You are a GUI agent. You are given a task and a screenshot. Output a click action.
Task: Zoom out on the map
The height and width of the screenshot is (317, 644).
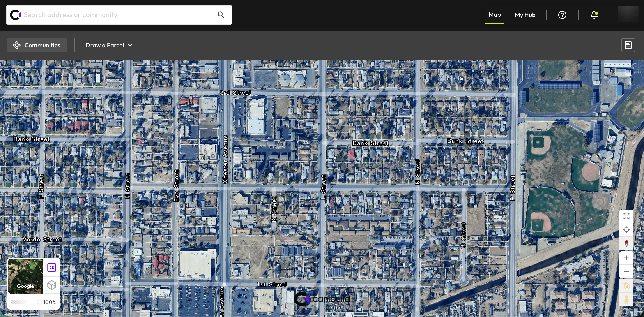pos(626,271)
